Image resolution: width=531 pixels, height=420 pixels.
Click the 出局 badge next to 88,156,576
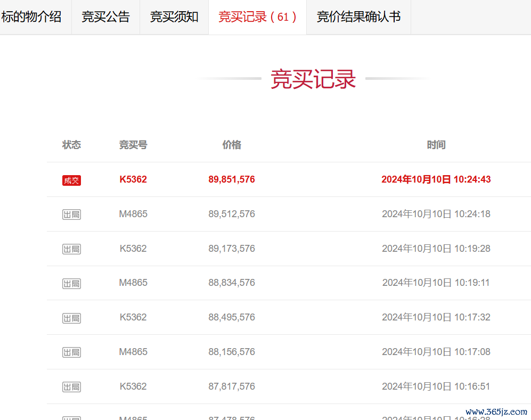tap(71, 352)
